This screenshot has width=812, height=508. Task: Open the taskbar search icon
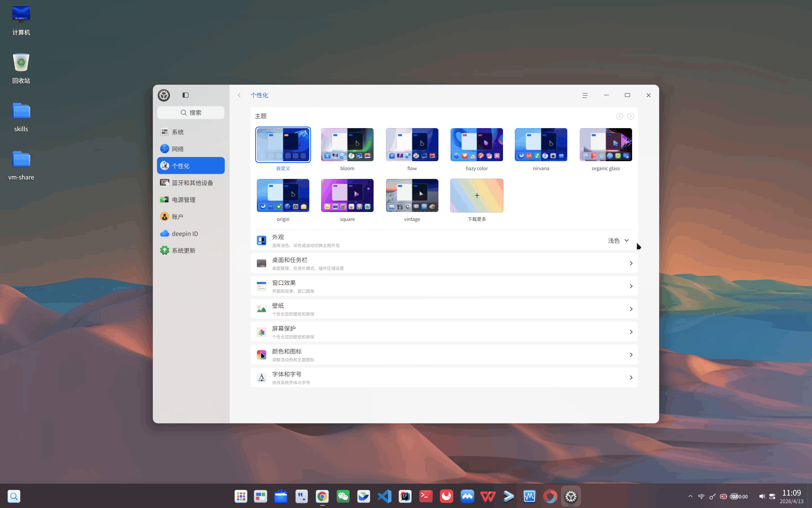click(x=14, y=496)
